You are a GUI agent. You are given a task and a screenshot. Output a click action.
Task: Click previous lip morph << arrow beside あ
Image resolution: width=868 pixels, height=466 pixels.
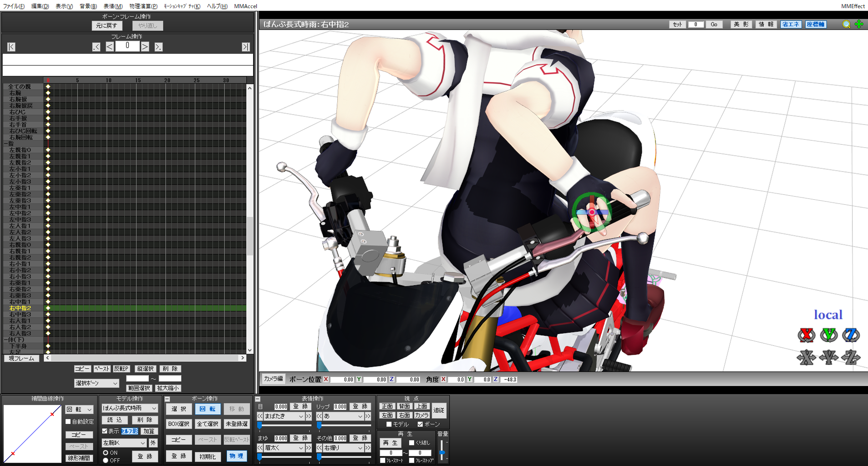click(x=320, y=416)
